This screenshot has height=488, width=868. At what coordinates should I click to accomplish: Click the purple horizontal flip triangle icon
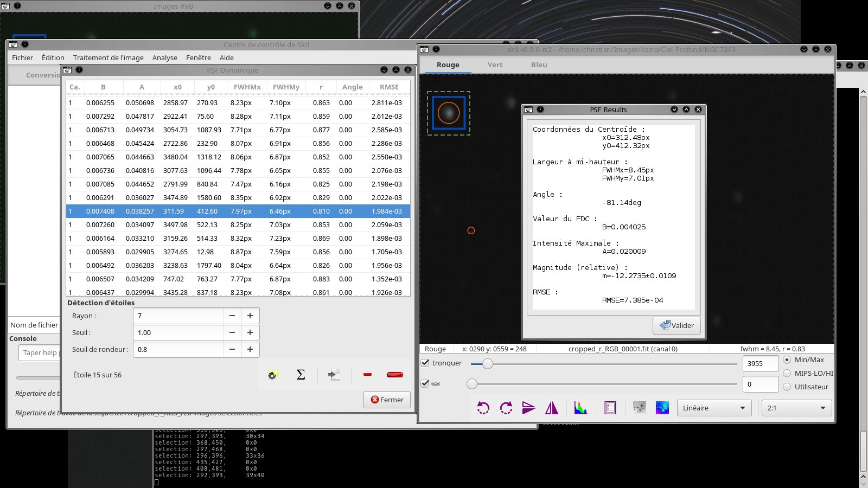tap(528, 408)
